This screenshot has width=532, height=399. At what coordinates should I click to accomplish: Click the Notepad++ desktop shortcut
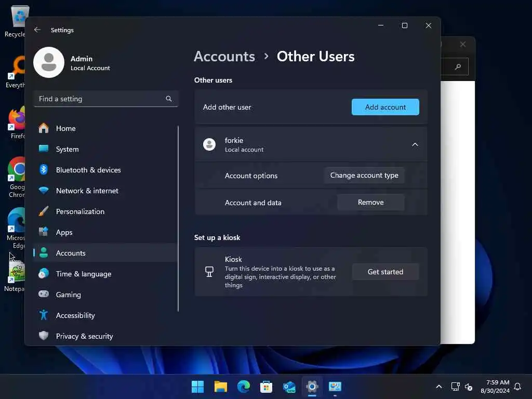15,275
